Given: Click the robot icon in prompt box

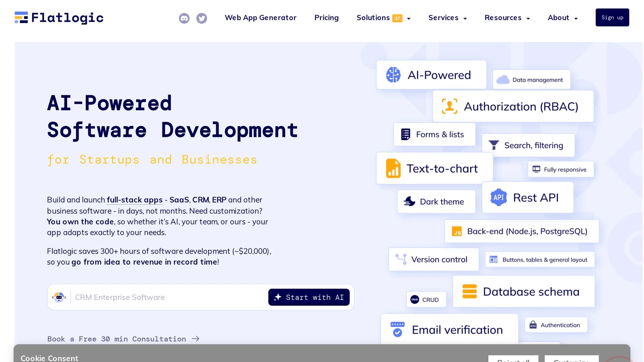Looking at the screenshot, I should point(59,297).
